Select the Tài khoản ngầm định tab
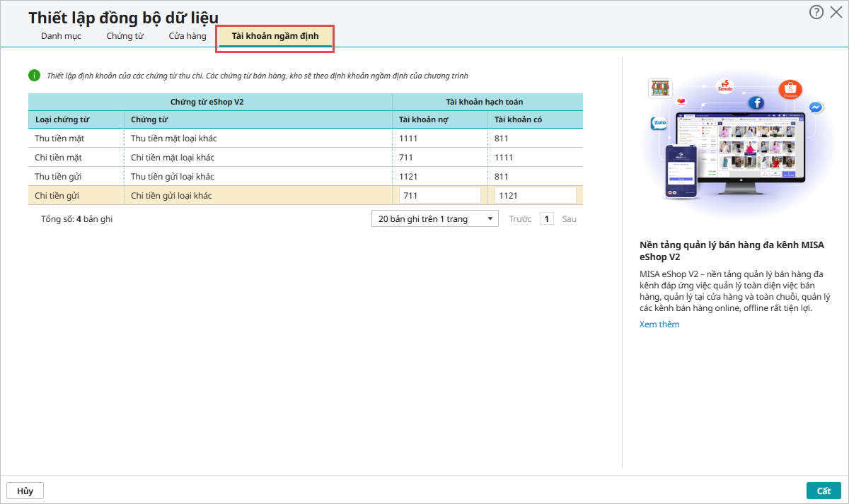This screenshot has height=504, width=849. (x=275, y=36)
